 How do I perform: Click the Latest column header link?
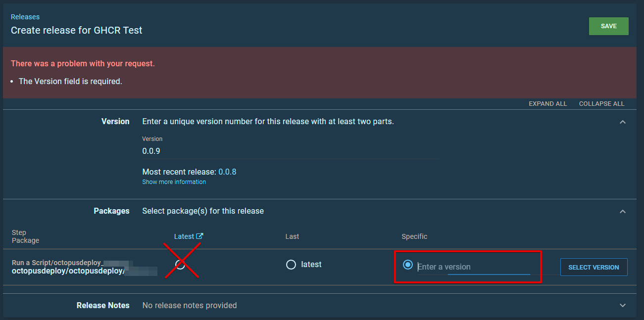tap(184, 236)
